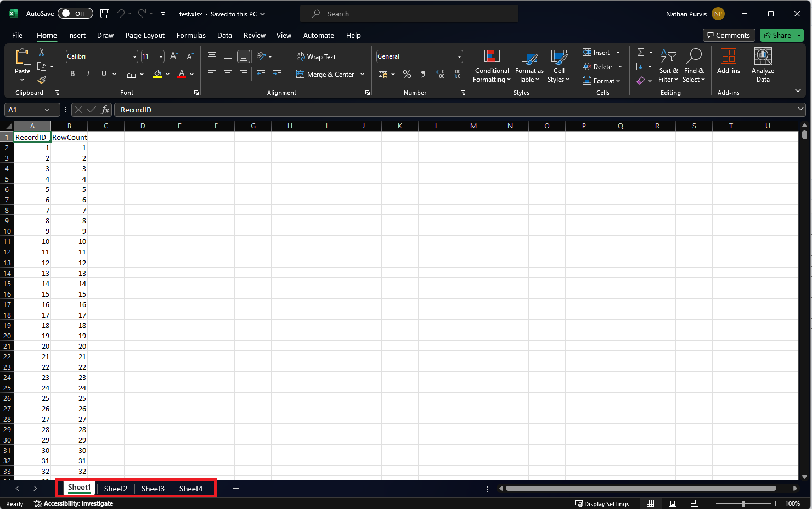
Task: Open the Merge & Center tool
Action: (x=326, y=74)
